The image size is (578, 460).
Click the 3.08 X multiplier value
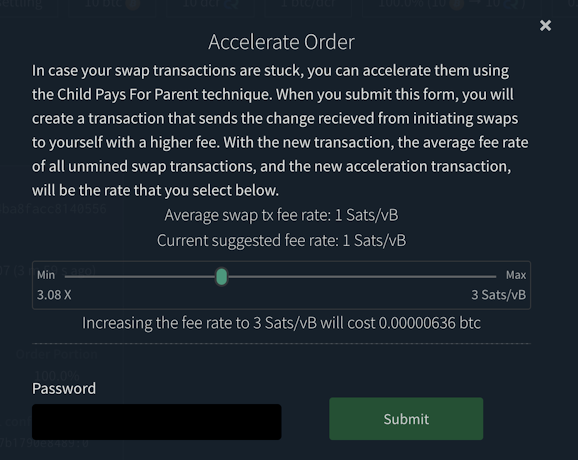(54, 295)
